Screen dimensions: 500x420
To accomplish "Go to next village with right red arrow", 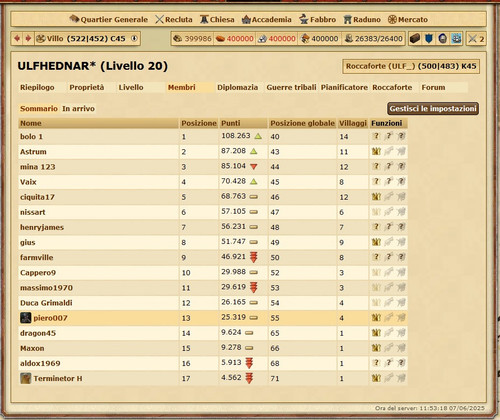I will pyautogui.click(x=28, y=39).
